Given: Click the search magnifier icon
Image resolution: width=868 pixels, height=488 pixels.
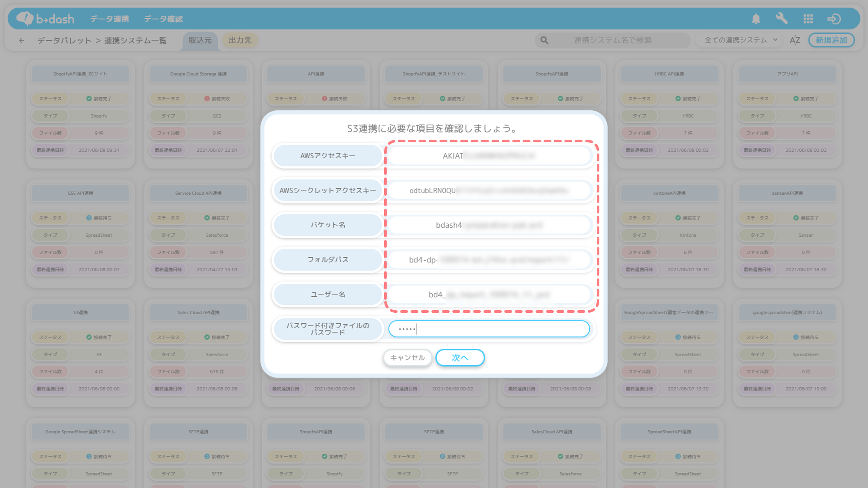Looking at the screenshot, I should 544,40.
